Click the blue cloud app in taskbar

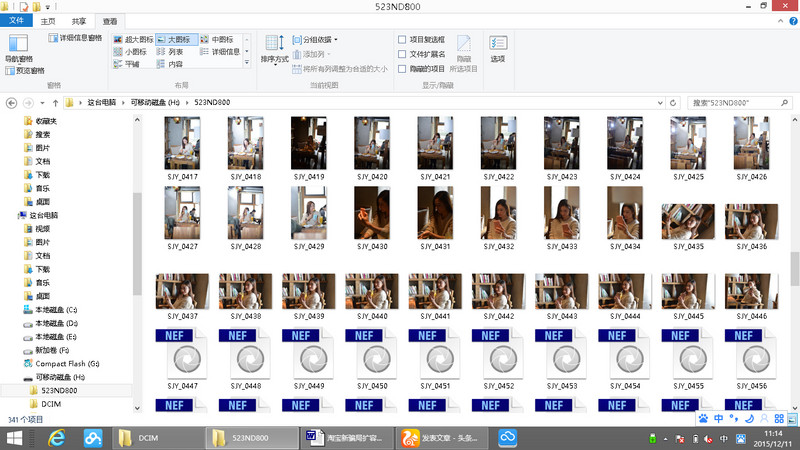507,438
